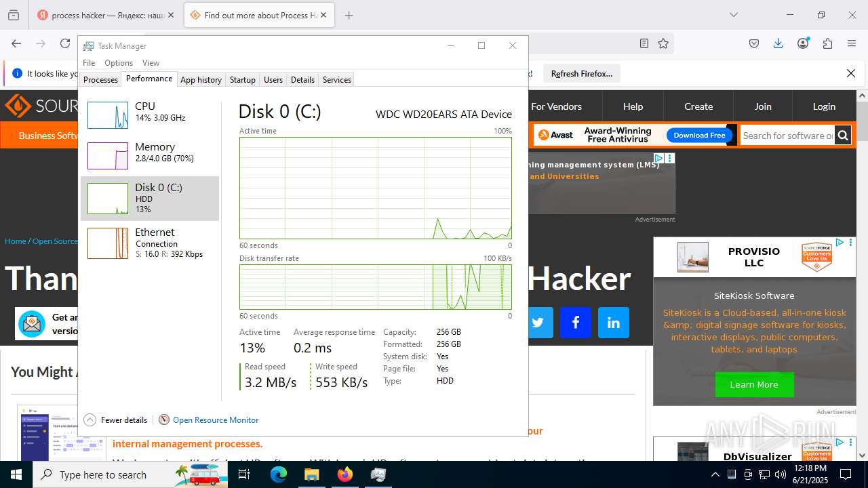
Task: Close the Yandex process hacker tab
Action: tap(170, 15)
